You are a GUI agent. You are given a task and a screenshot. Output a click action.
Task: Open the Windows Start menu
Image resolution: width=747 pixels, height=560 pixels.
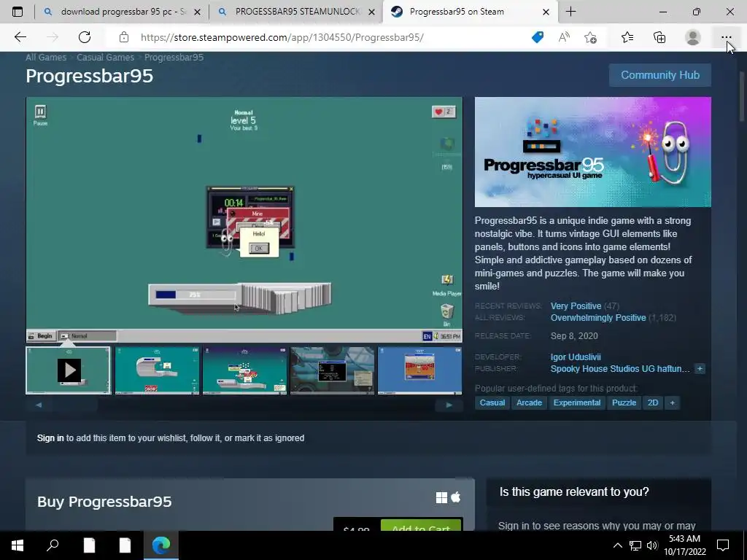point(18,545)
